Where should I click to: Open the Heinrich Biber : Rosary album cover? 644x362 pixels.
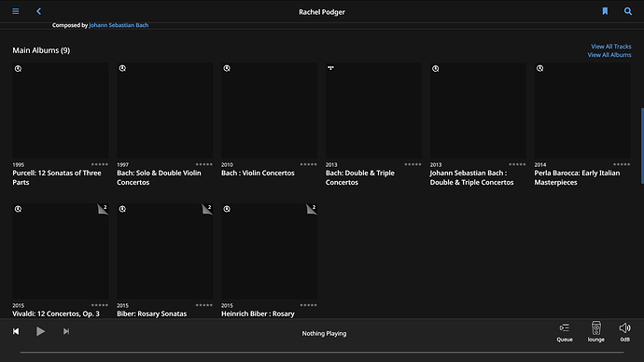[269, 251]
